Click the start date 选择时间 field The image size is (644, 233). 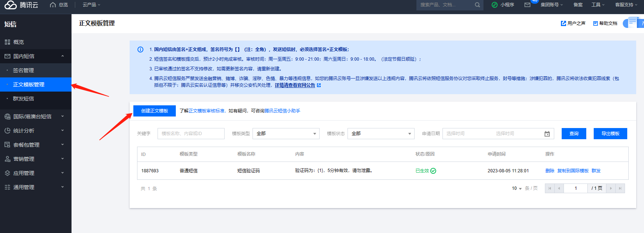coord(456,134)
